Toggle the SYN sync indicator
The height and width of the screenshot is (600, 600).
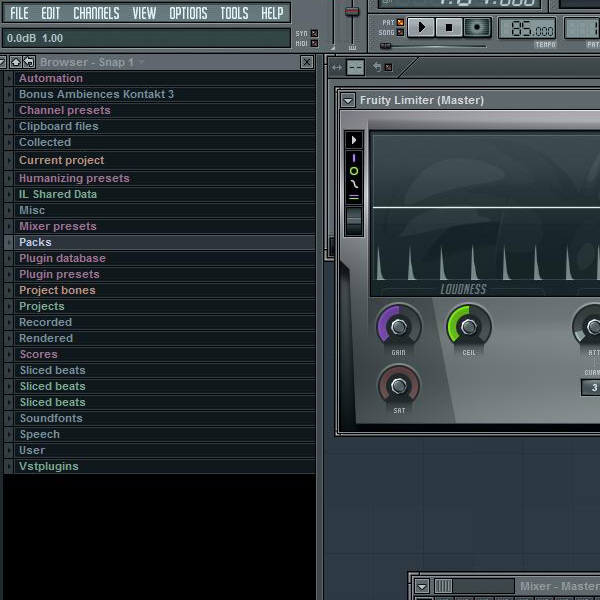pos(315,34)
